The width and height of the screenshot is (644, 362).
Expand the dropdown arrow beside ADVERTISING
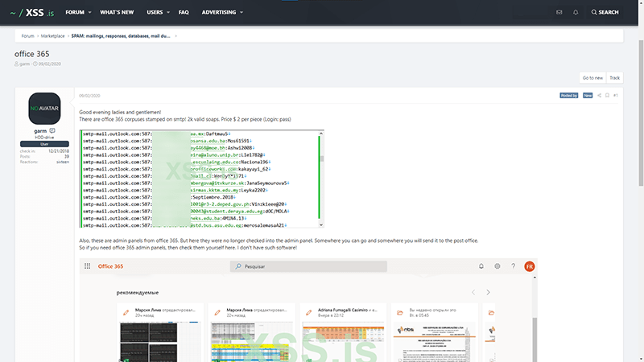tap(242, 12)
